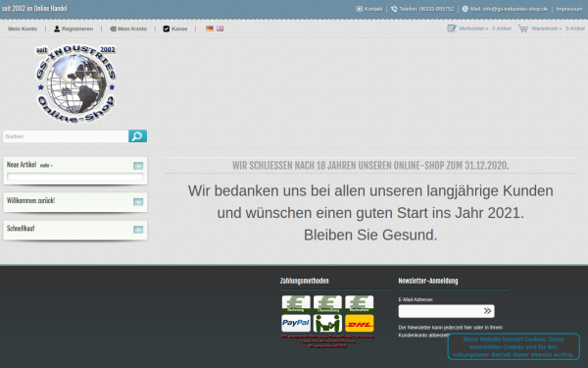This screenshot has width=588, height=368.
Task: Click the Kontakt envelope icon
Action: coord(360,9)
